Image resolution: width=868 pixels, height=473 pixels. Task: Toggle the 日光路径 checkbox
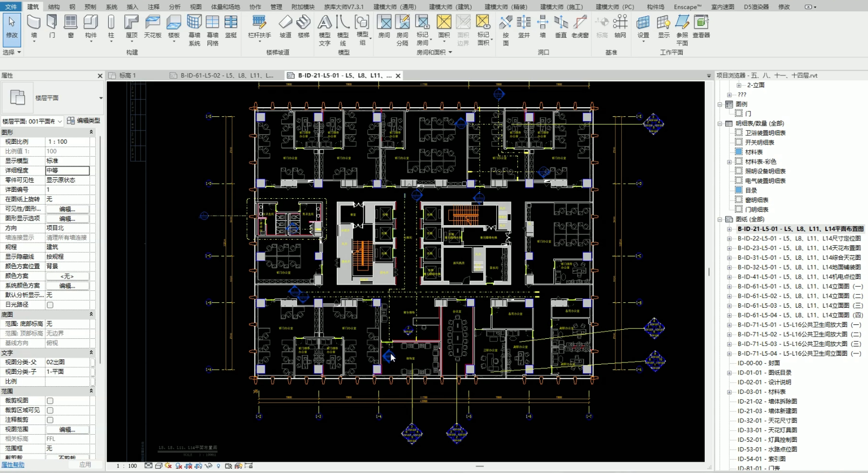click(x=50, y=305)
